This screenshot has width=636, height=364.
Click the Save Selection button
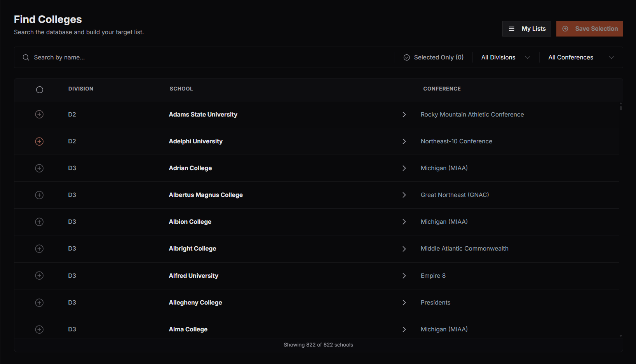point(589,29)
